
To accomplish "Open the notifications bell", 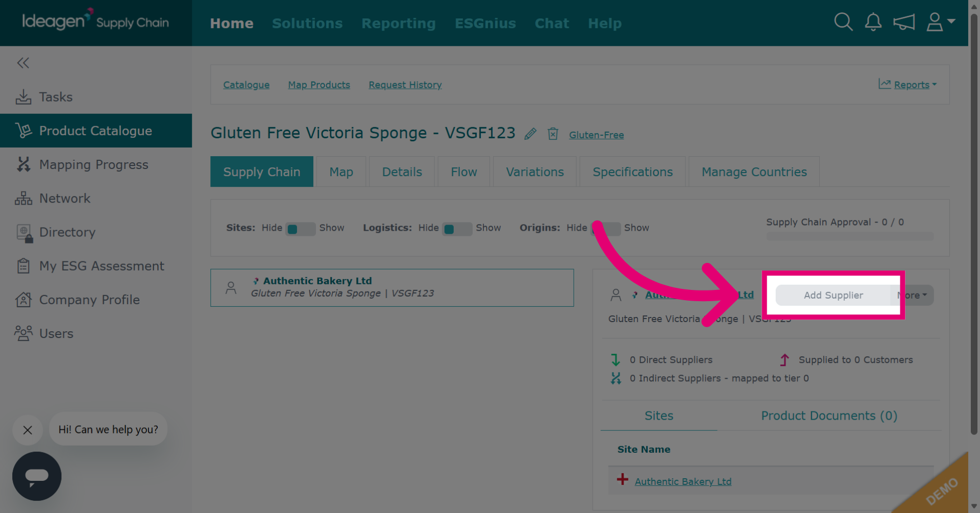I will pos(873,22).
